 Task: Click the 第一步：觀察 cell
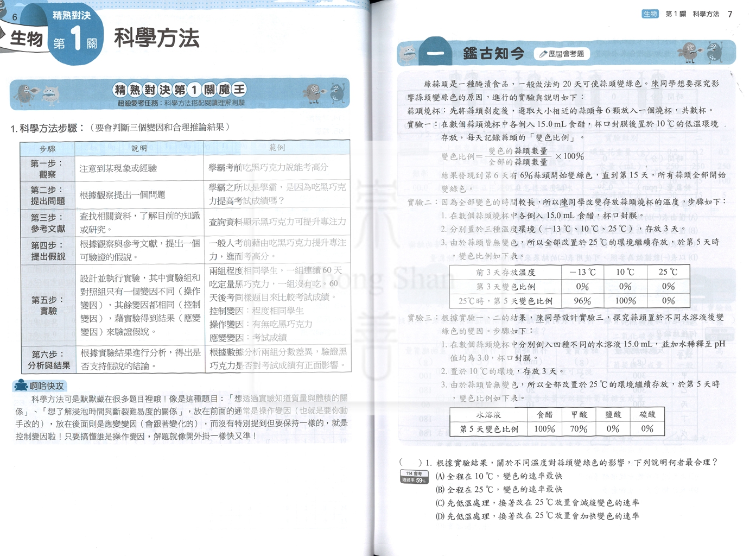click(x=47, y=168)
